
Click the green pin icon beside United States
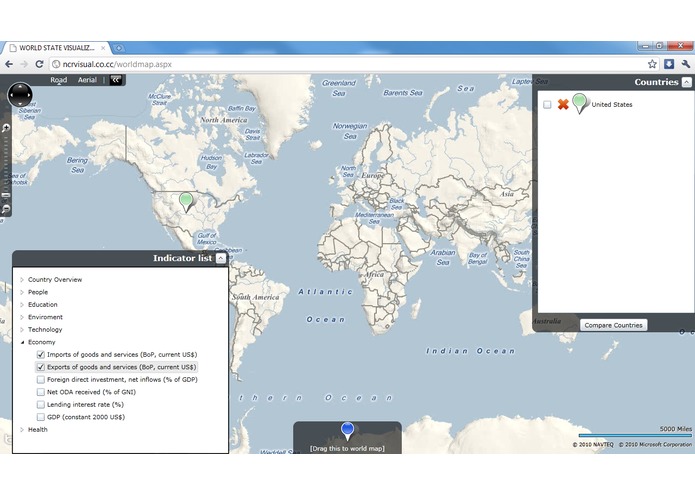point(580,103)
